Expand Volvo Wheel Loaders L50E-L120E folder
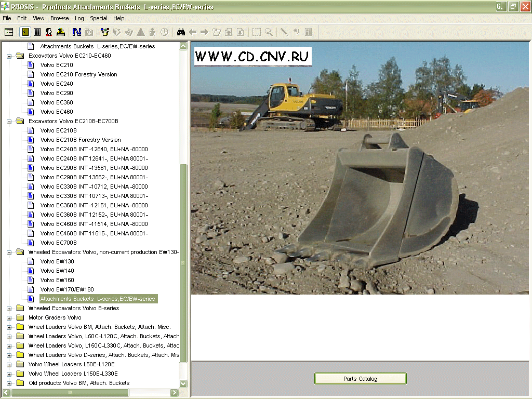The image size is (532, 399). tap(9, 365)
